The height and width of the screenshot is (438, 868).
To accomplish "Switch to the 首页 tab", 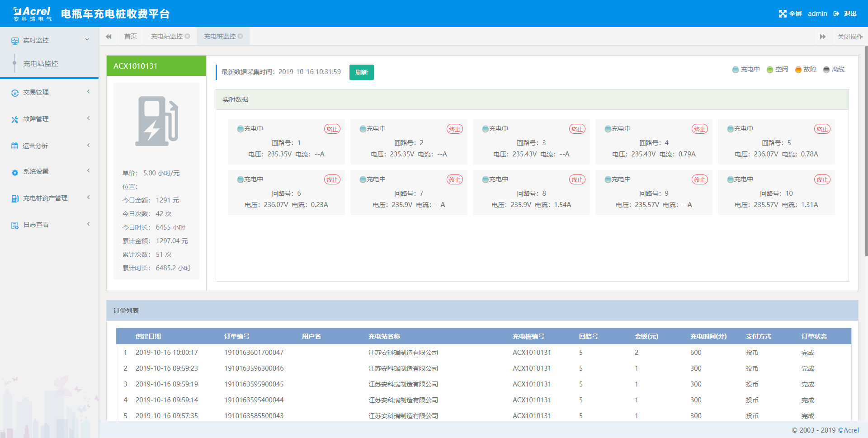I will point(131,36).
